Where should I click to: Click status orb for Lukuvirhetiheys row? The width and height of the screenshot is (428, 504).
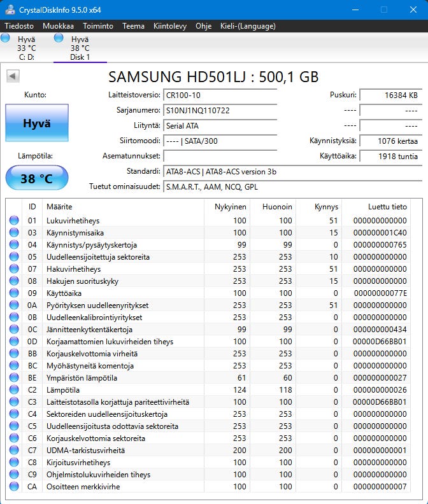pos(14,221)
